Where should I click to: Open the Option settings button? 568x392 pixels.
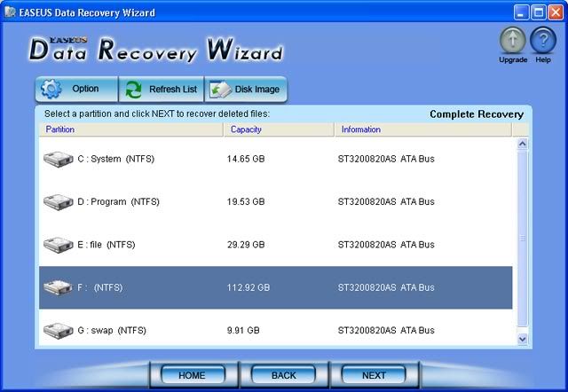click(x=76, y=89)
